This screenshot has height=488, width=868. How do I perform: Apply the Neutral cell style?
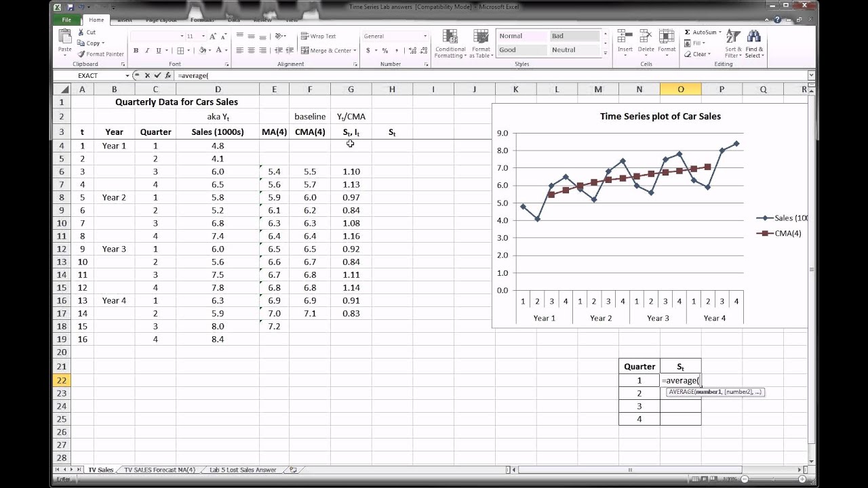[x=574, y=49]
